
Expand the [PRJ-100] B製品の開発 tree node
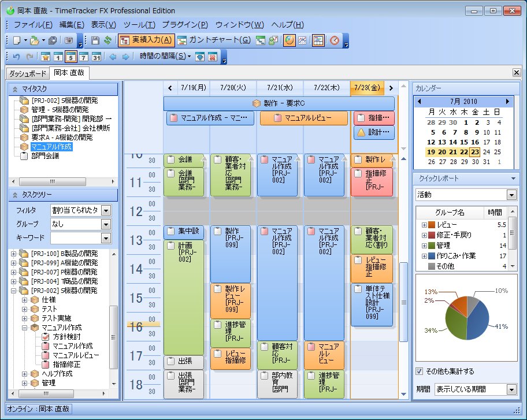point(13,254)
